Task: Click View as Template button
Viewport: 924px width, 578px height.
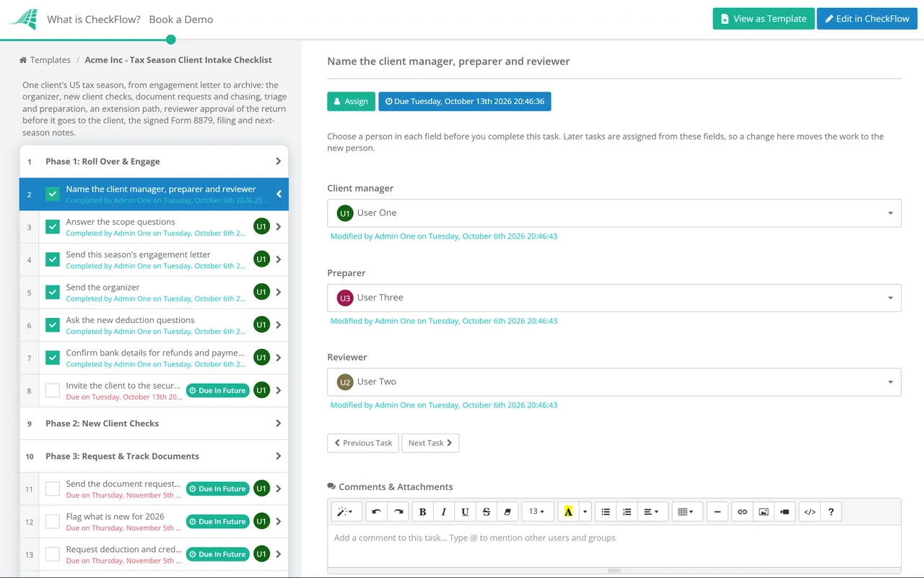Action: pyautogui.click(x=764, y=19)
